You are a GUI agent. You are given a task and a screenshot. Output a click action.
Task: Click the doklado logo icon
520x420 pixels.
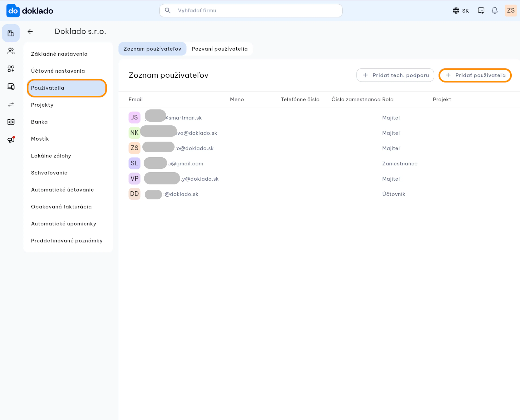pyautogui.click(x=13, y=11)
